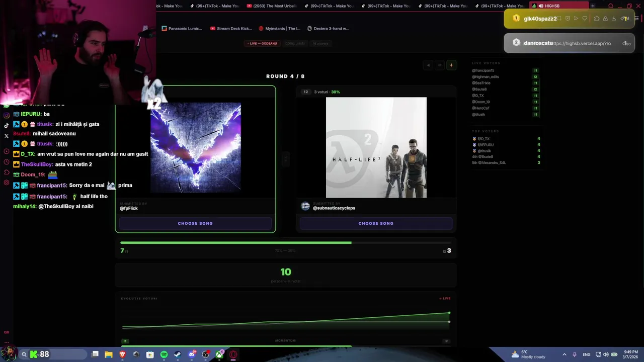Click the ENG language indicator
This screenshot has height=362, width=644.
[587, 354]
